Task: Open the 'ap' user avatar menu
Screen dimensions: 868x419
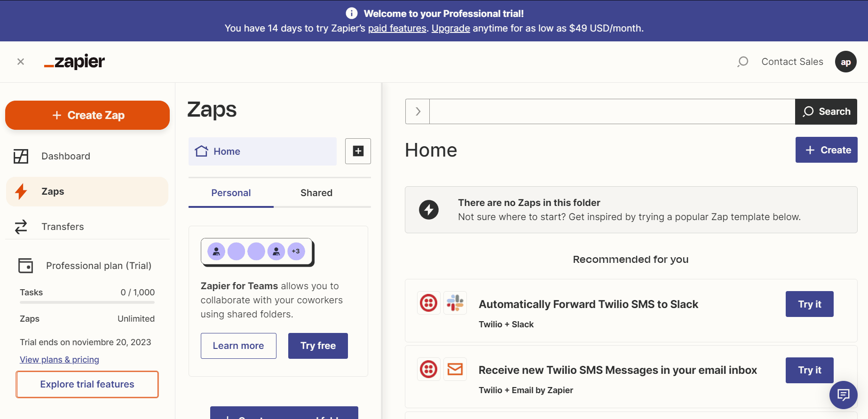Action: pos(845,62)
